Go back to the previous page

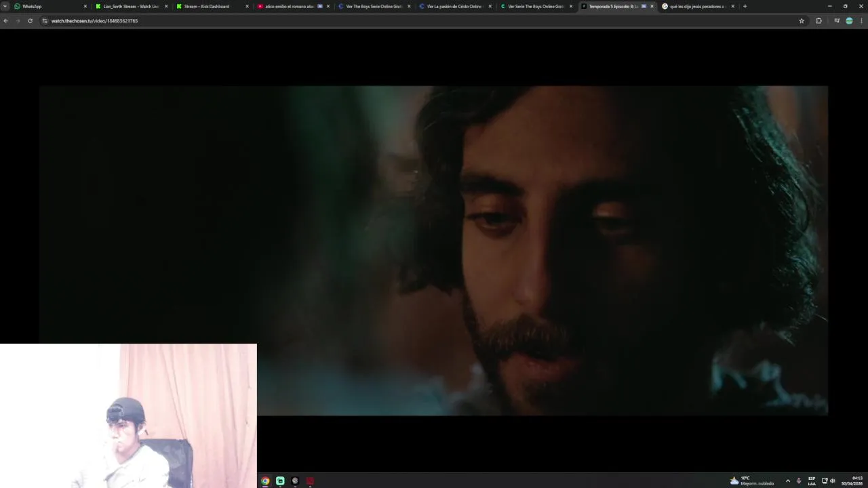(5, 21)
